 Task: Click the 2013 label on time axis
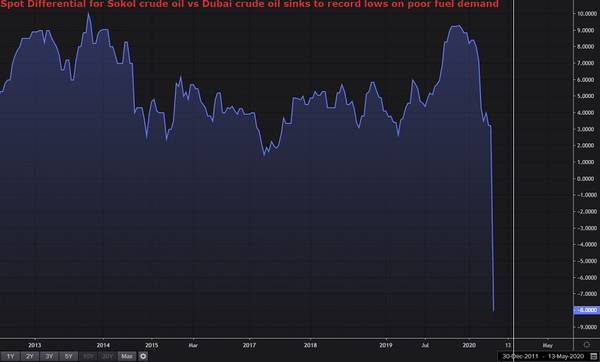[34, 345]
